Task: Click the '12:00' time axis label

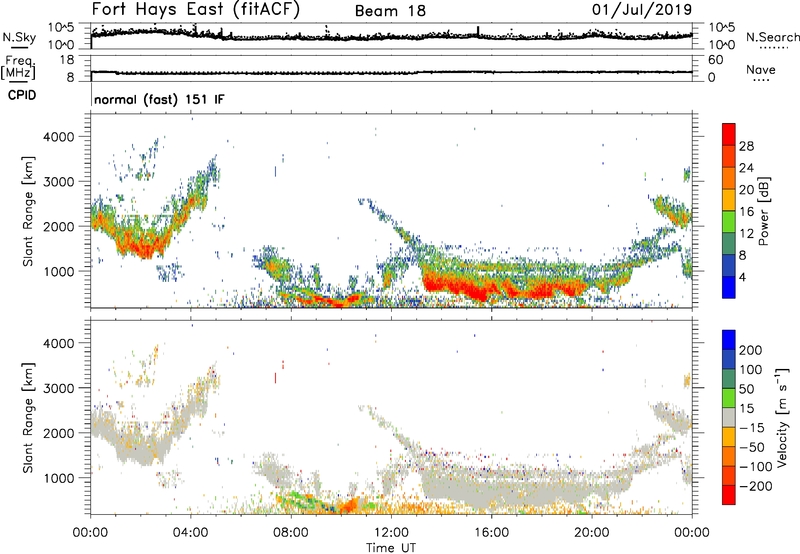Action: point(391,533)
